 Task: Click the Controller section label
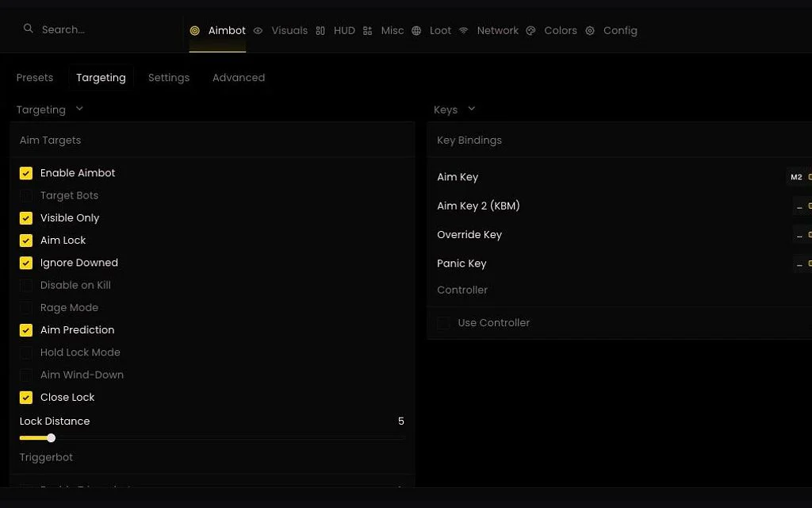462,291
